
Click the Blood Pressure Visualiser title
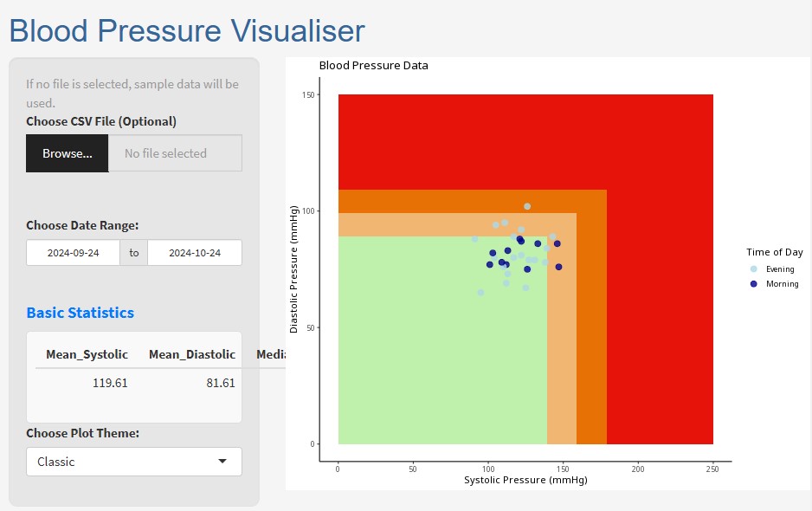tap(187, 30)
